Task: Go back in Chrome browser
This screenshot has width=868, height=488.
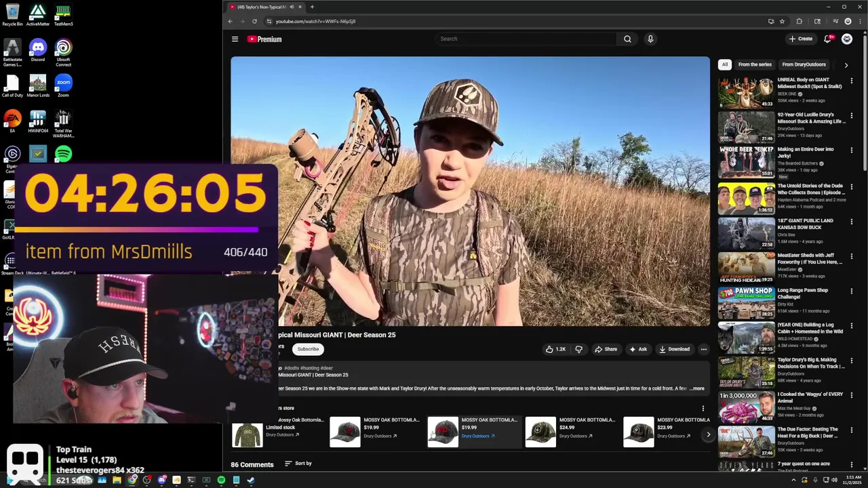Action: [230, 21]
